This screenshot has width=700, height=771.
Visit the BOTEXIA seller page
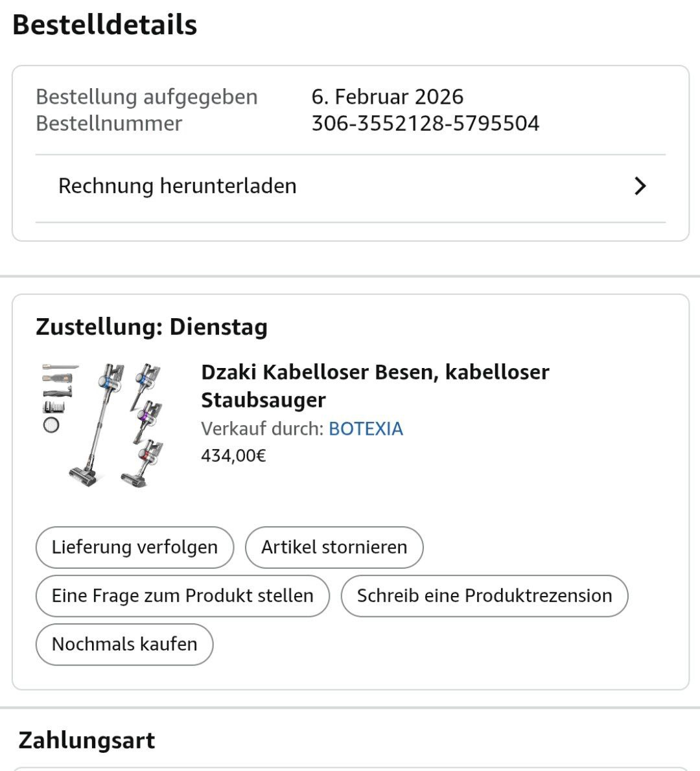tap(366, 429)
